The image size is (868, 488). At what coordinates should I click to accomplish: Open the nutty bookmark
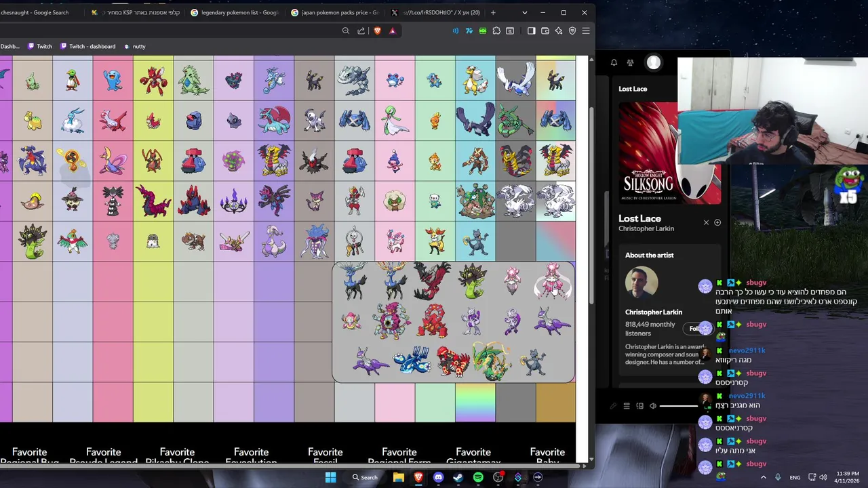(x=134, y=46)
